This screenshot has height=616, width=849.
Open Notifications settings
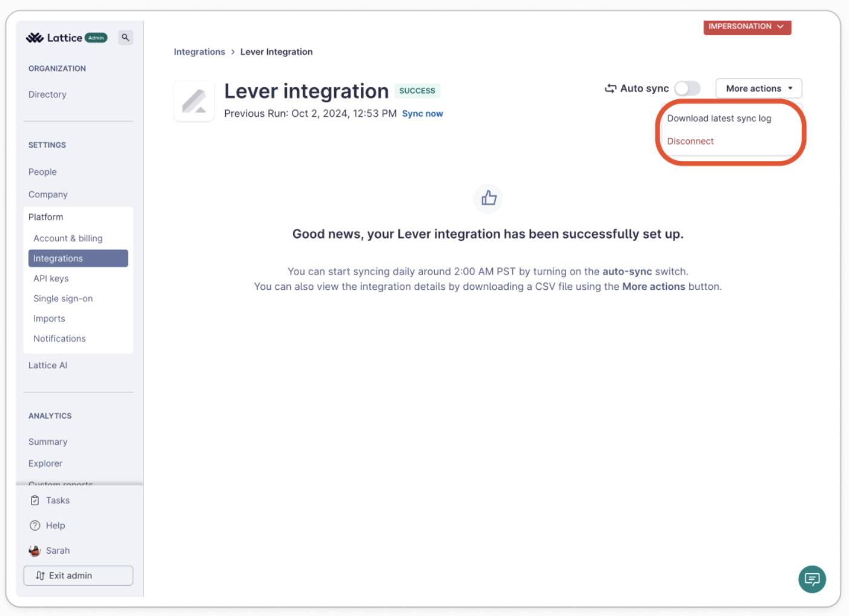[59, 338]
